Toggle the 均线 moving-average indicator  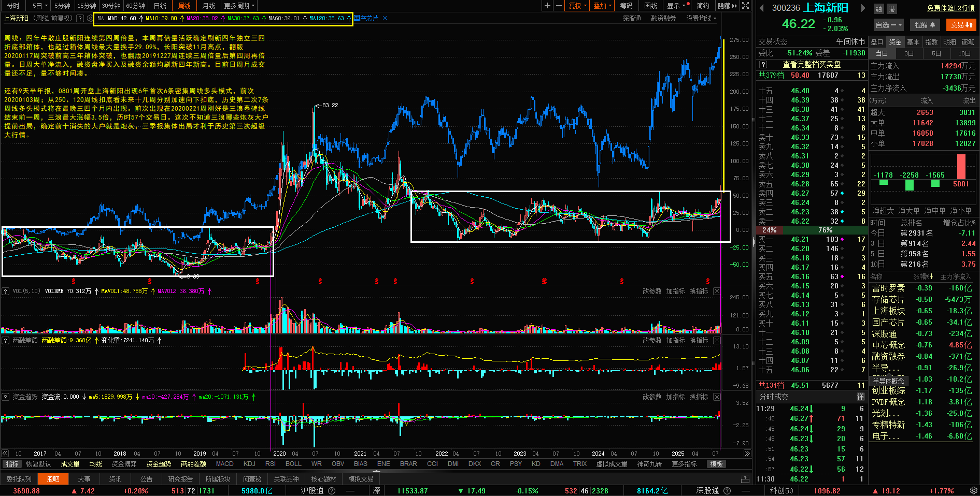95,464
